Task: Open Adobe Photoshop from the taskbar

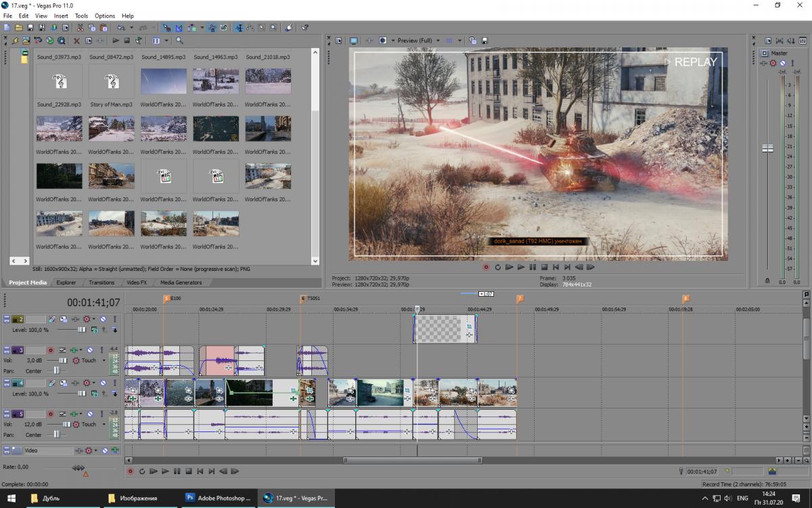Action: [217, 498]
